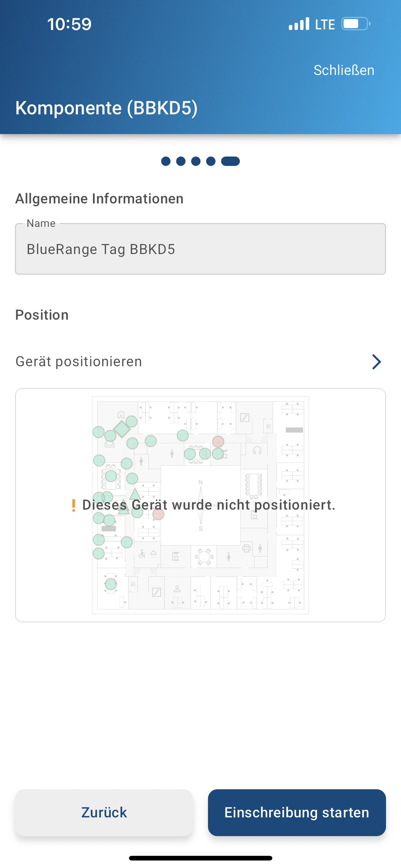Tap Schließen to close the dialog

[344, 70]
